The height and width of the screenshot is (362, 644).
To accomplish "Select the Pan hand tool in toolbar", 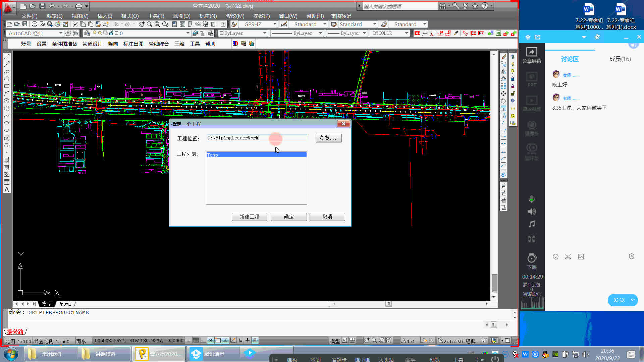I will click(142, 24).
